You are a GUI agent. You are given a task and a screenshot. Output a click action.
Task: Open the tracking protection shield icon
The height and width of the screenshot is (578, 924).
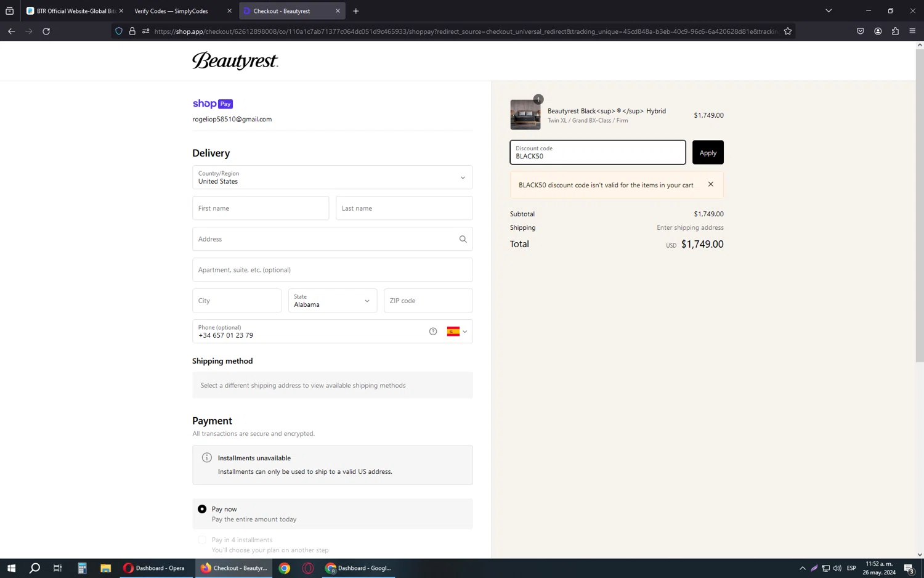[119, 31]
